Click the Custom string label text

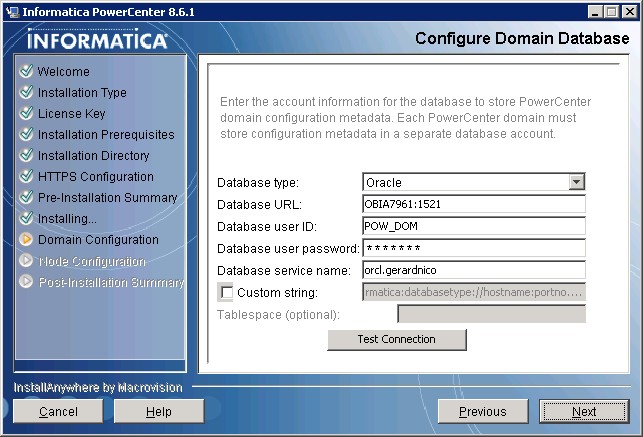278,293
